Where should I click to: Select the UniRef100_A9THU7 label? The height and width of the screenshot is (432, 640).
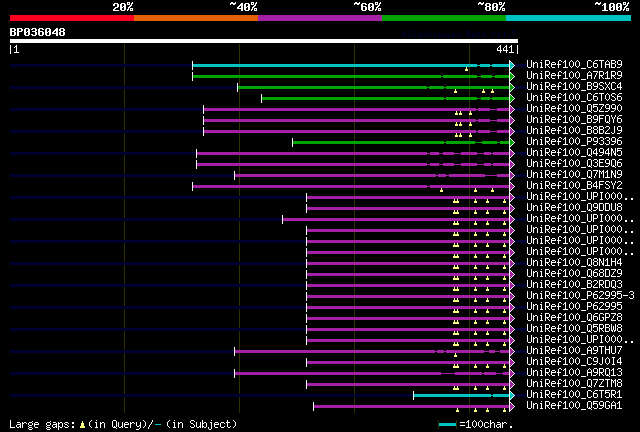[574, 350]
